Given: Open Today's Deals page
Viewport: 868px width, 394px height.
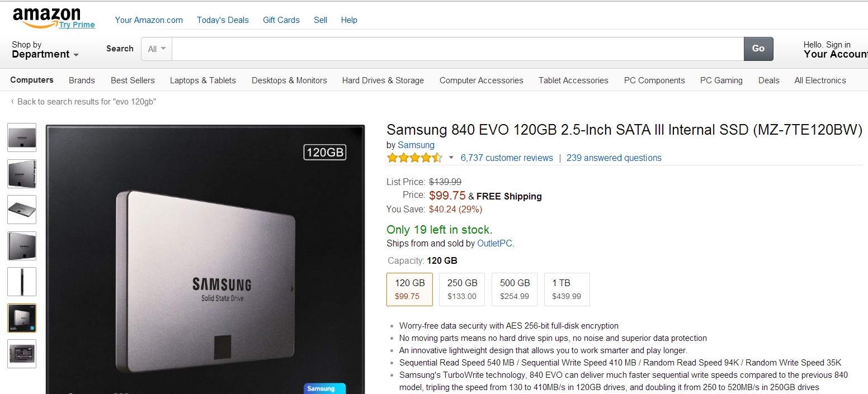Looking at the screenshot, I should [223, 20].
